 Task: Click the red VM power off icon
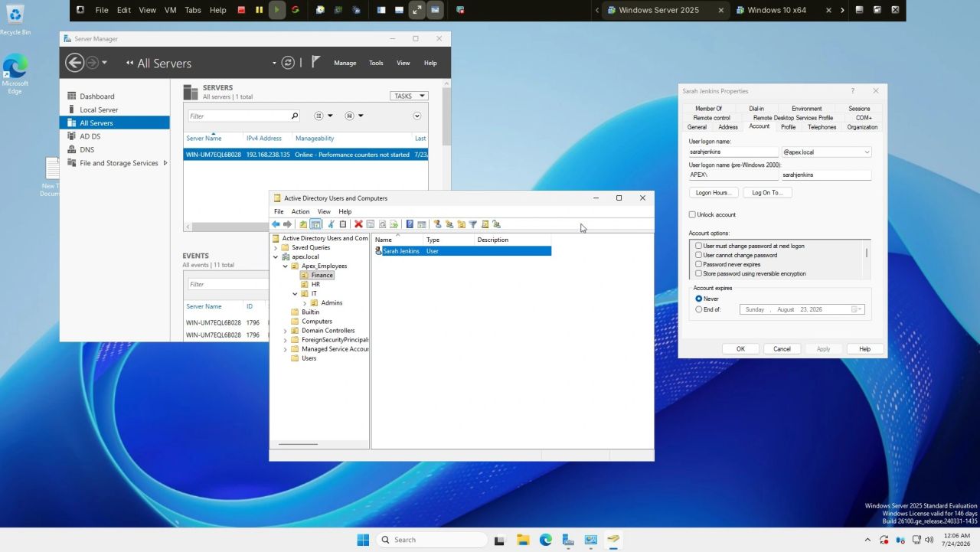tap(242, 10)
